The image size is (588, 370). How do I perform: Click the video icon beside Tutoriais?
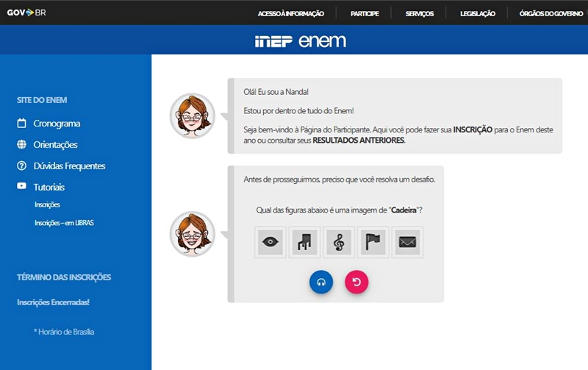[22, 186]
